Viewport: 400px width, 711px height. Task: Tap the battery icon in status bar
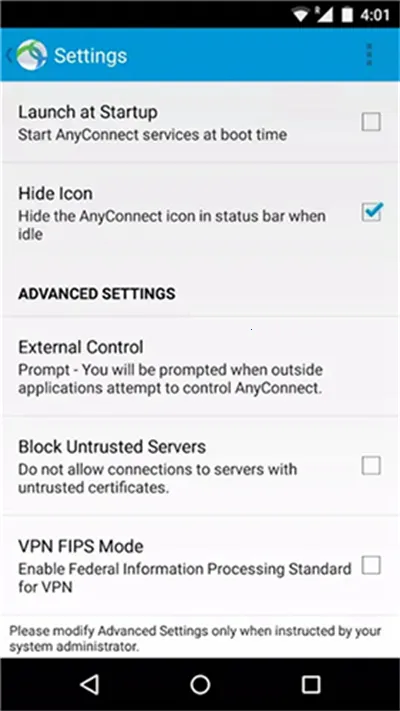(x=347, y=15)
